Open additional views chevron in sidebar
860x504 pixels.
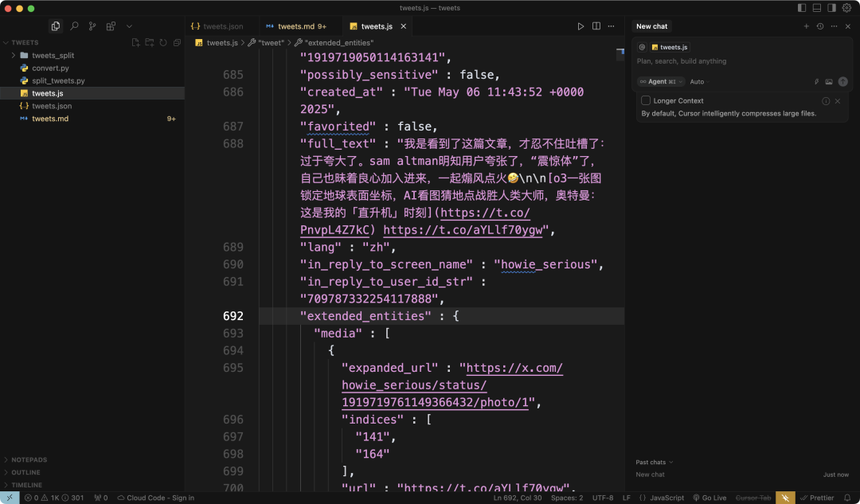pos(130,26)
